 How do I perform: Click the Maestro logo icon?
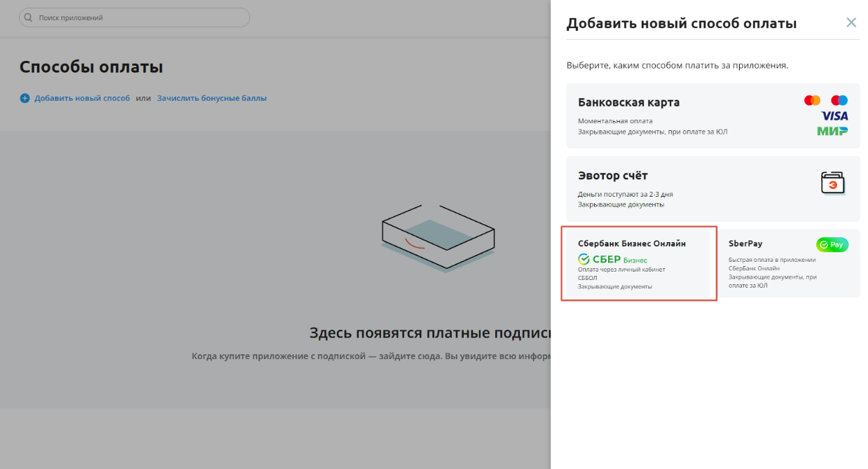(x=839, y=100)
